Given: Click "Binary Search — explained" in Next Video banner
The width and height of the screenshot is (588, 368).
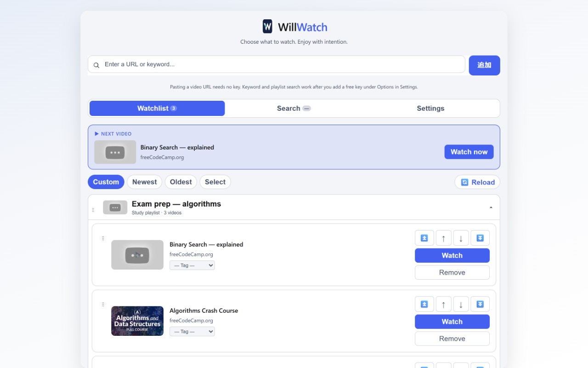Looking at the screenshot, I should (x=177, y=147).
